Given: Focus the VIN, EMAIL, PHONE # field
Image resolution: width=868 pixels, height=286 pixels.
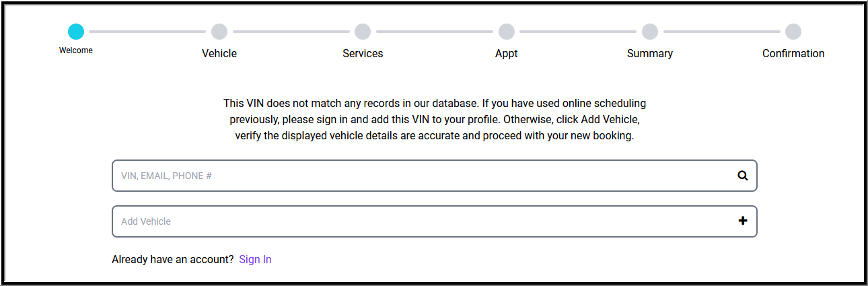Looking at the screenshot, I should click(417, 176).
